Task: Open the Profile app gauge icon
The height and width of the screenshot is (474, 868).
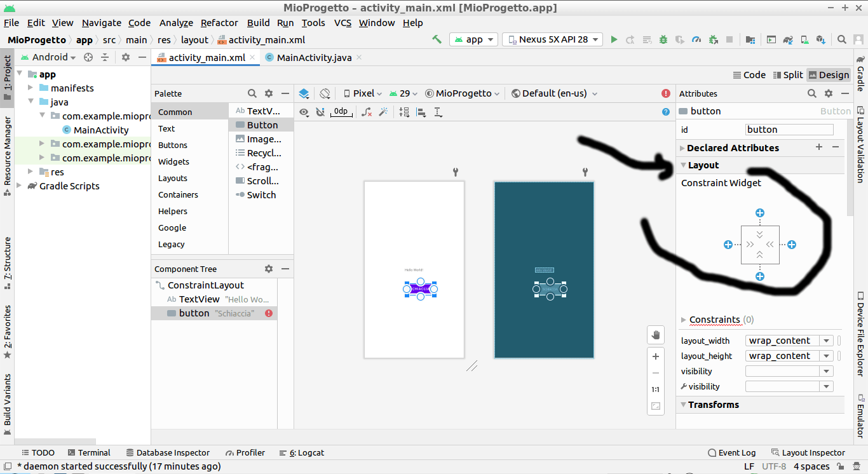Action: 696,39
